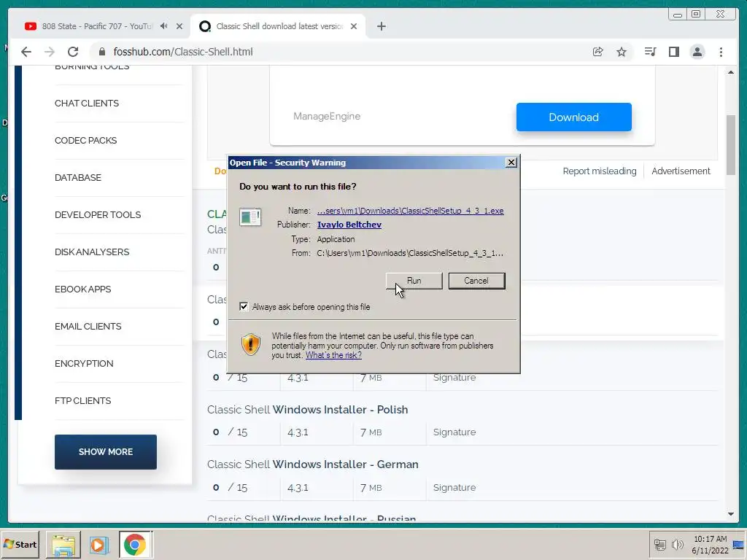Viewport: 747px width, 560px height.
Task: Open Windows Media Player from taskbar
Action: [x=99, y=545]
